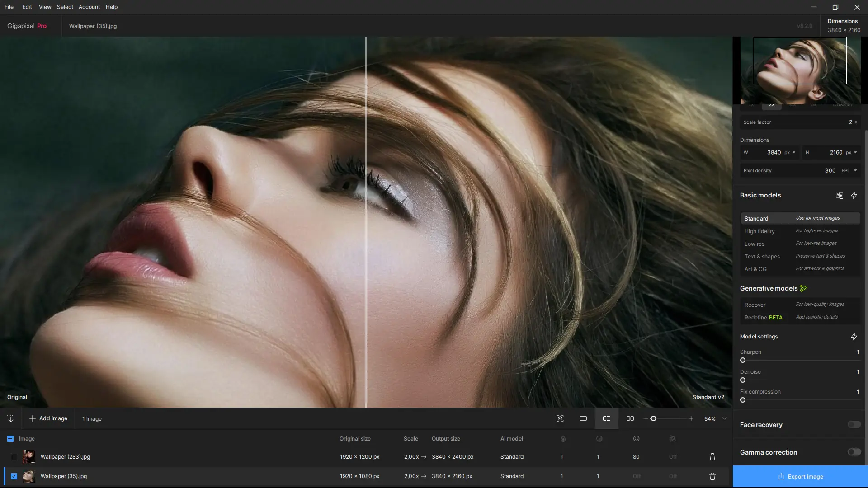Select split slider comparison view
The width and height of the screenshot is (868, 488).
coord(607,418)
